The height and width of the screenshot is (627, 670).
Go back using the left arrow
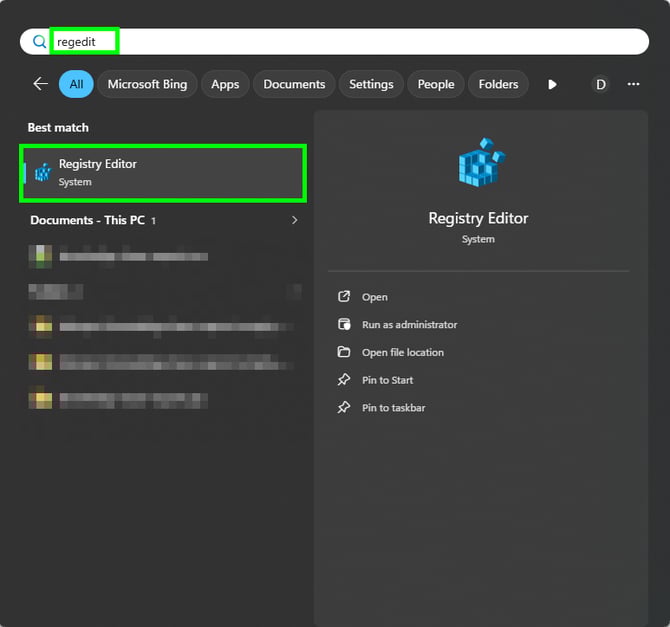click(x=41, y=84)
